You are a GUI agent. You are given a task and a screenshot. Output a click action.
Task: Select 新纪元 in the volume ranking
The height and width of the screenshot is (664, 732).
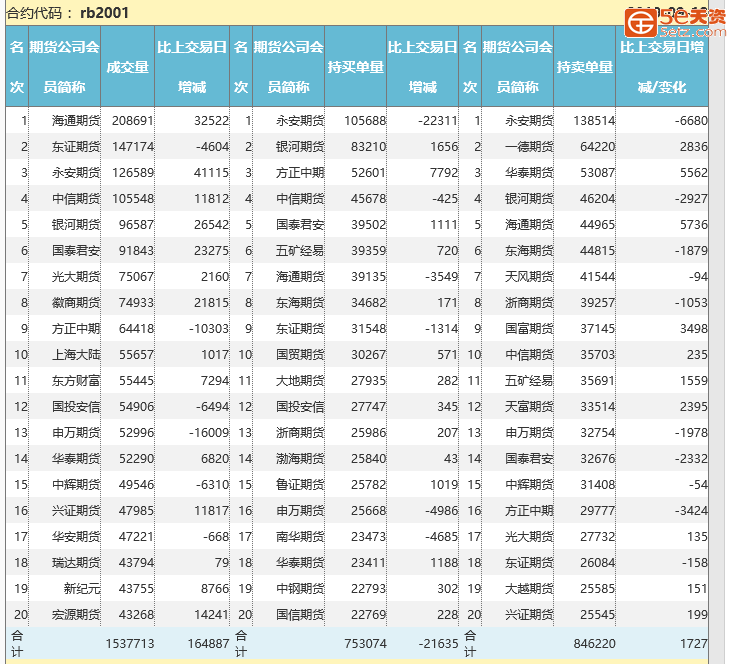82,589
